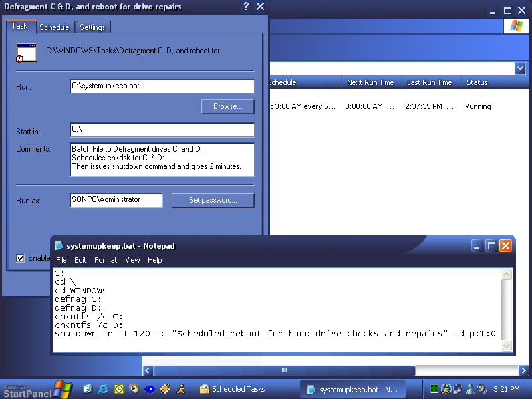This screenshot has width=532, height=399.
Task: Click the scheduled task icon in Task tab
Action: pos(26,53)
